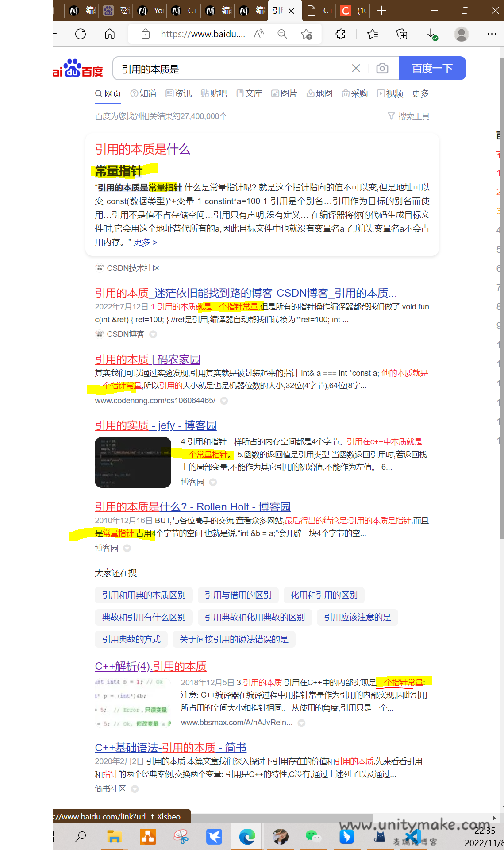This screenshot has height=850, width=504.
Task: Switch to the 图片 search tab
Action: [x=284, y=94]
